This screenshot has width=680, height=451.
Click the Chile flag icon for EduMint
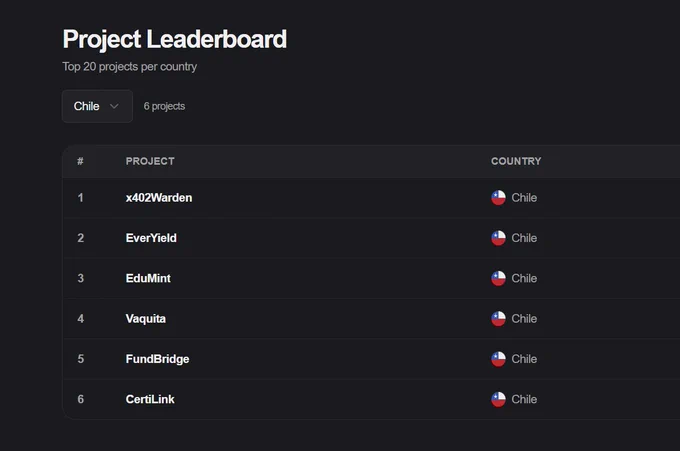coord(498,278)
